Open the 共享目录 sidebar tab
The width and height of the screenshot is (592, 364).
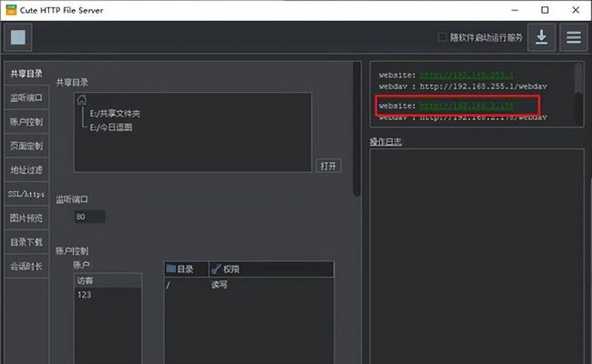click(26, 74)
